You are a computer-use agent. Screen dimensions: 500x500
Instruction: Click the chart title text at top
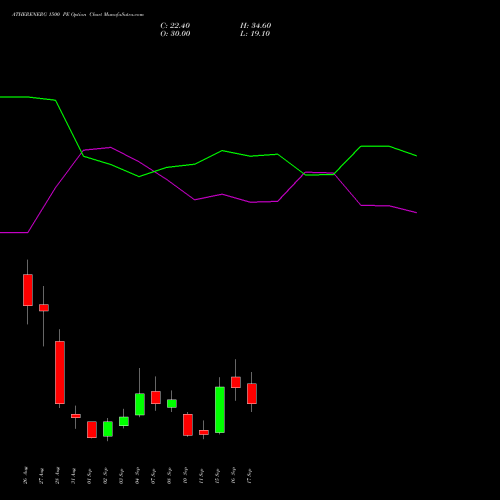point(78,15)
